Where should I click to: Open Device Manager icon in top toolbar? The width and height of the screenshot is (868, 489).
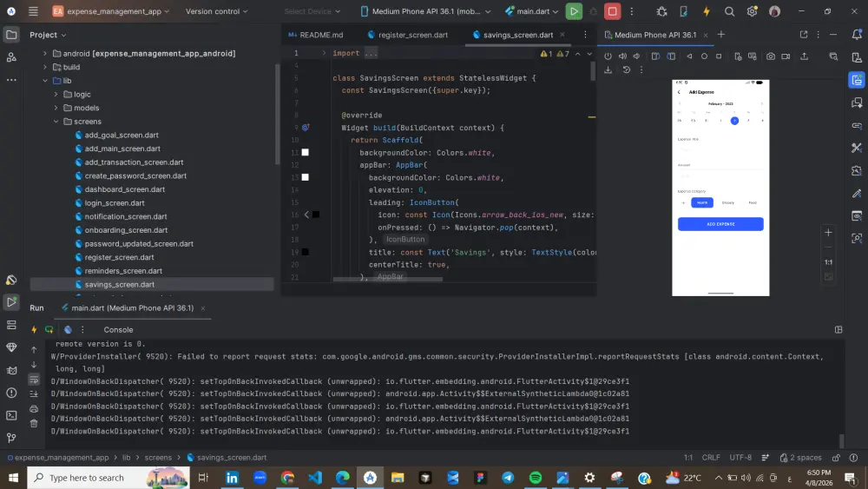pos(684,11)
